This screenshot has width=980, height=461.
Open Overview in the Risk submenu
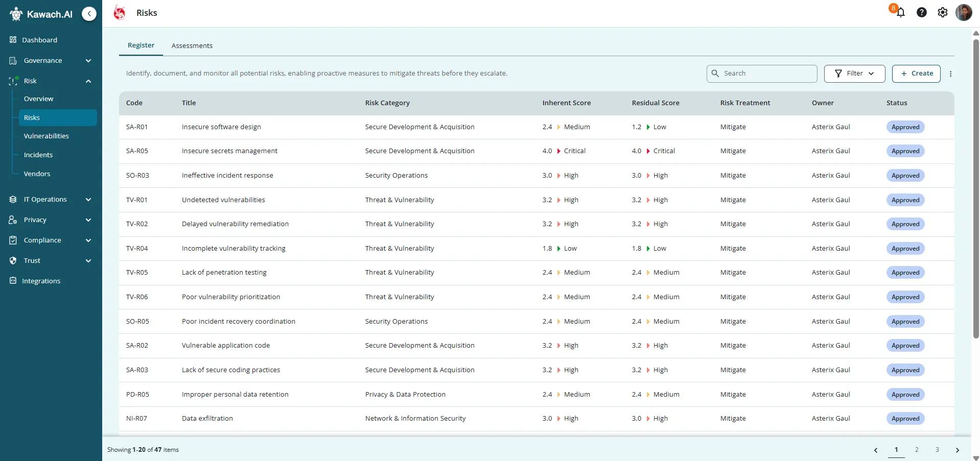[38, 99]
